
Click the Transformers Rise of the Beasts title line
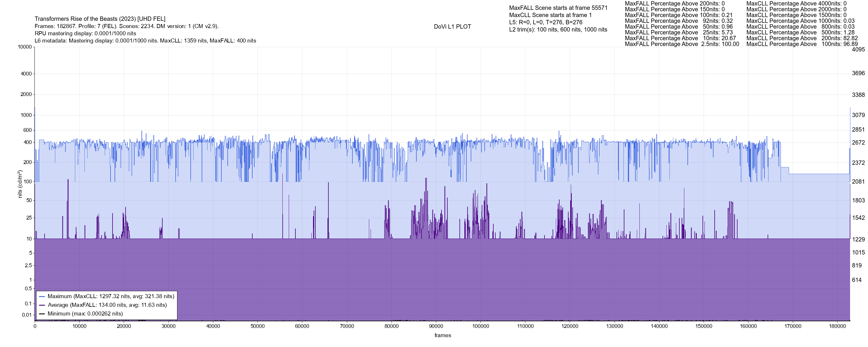(100, 19)
